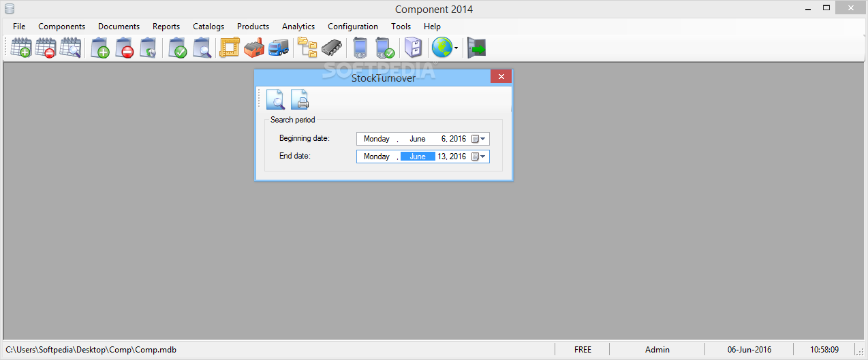Open the Reports menu
The width and height of the screenshot is (868, 360).
coord(166,27)
